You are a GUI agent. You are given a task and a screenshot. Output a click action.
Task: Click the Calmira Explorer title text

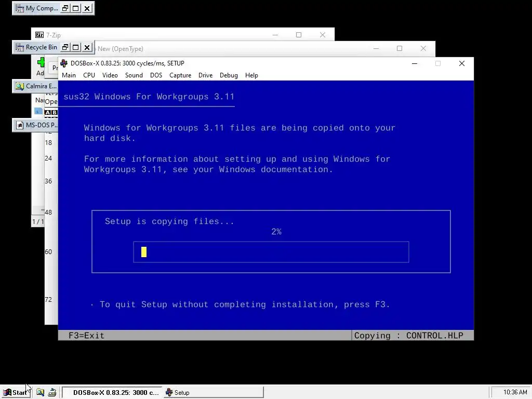point(42,86)
